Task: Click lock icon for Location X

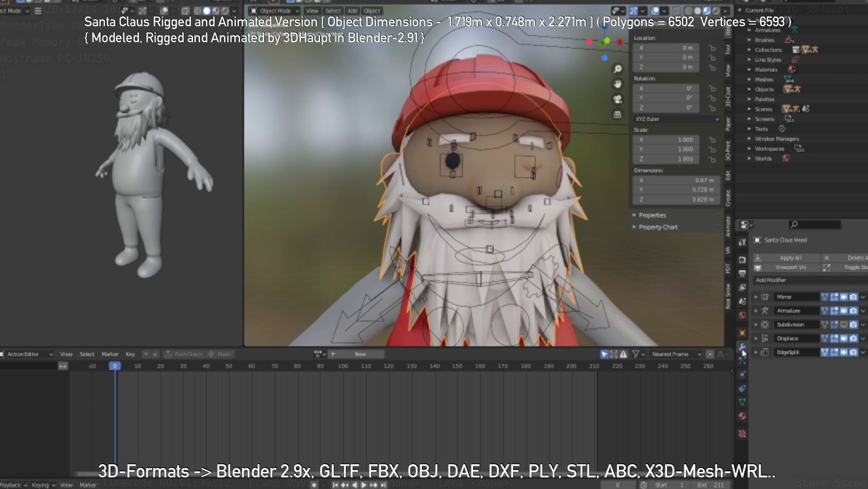Action: (x=712, y=48)
